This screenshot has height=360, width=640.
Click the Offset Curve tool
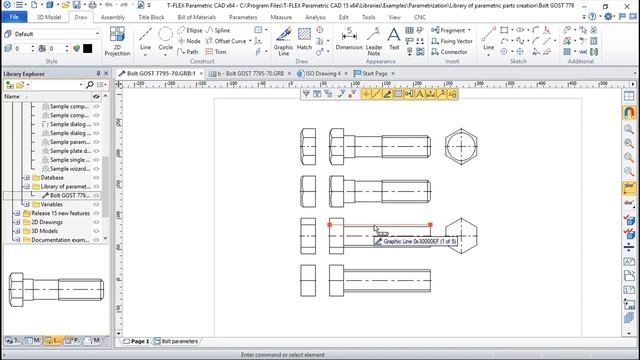[x=226, y=41]
